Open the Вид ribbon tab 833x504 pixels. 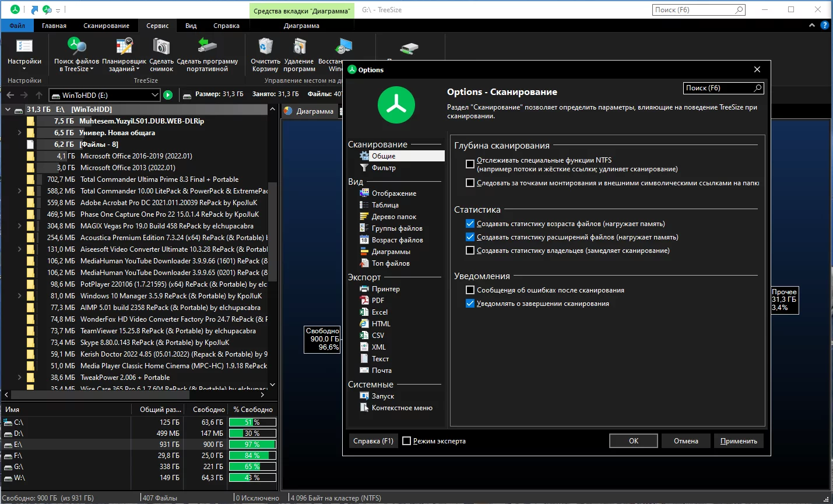[x=191, y=26]
